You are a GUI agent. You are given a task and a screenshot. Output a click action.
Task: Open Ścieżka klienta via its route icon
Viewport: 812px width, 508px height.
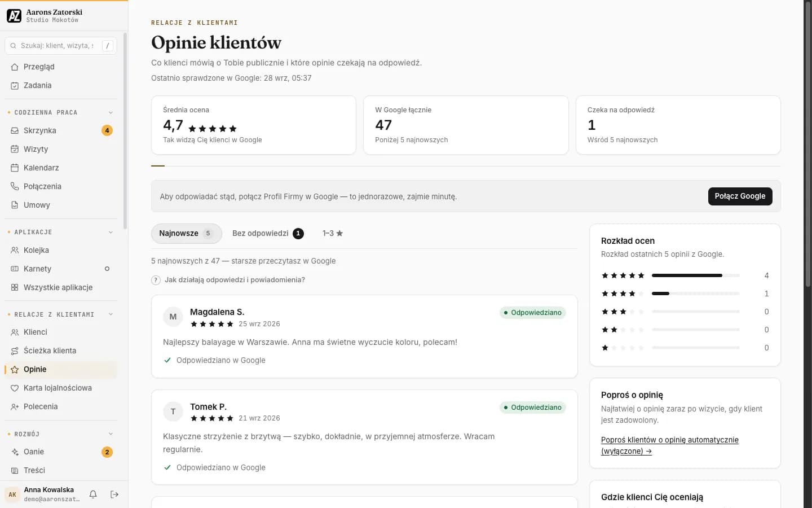[x=15, y=351]
